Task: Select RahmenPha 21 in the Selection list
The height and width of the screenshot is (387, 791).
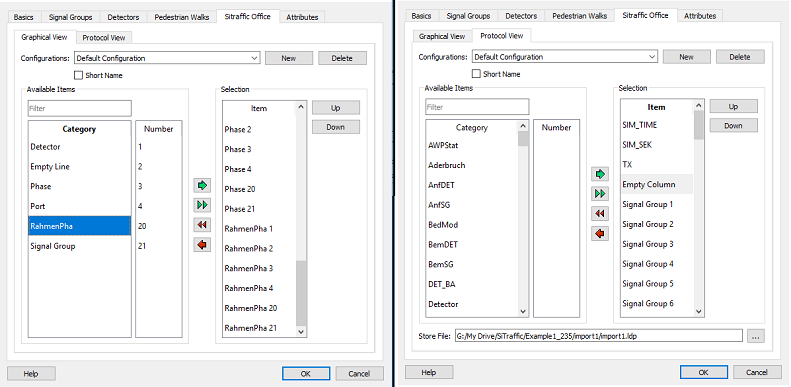Action: pos(259,328)
